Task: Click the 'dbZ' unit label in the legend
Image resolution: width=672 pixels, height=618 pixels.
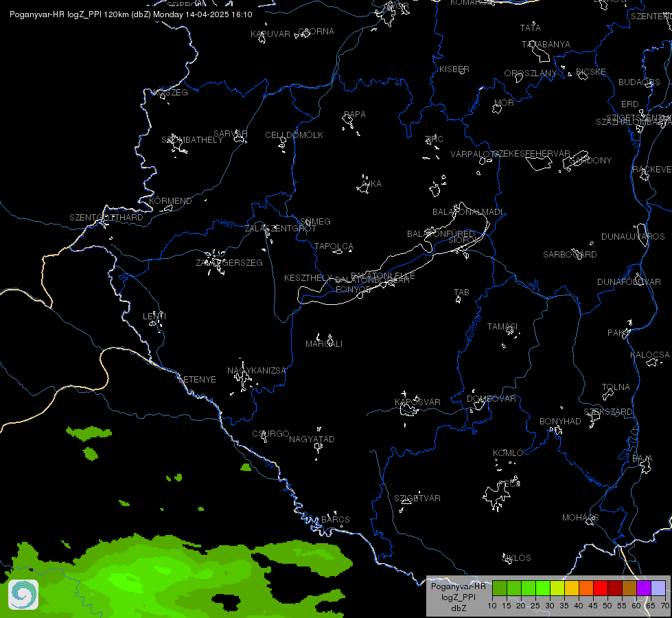Action: (x=458, y=608)
